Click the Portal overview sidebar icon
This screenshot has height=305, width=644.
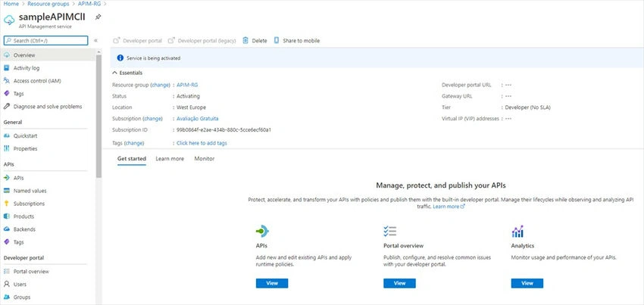[x=7, y=272]
